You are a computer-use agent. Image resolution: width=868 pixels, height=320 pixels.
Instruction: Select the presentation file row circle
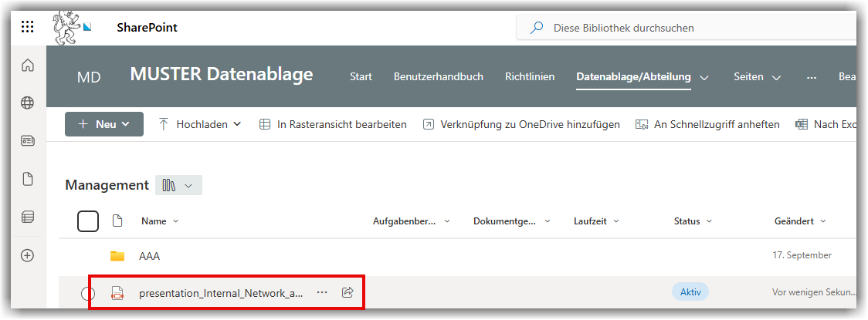[88, 293]
